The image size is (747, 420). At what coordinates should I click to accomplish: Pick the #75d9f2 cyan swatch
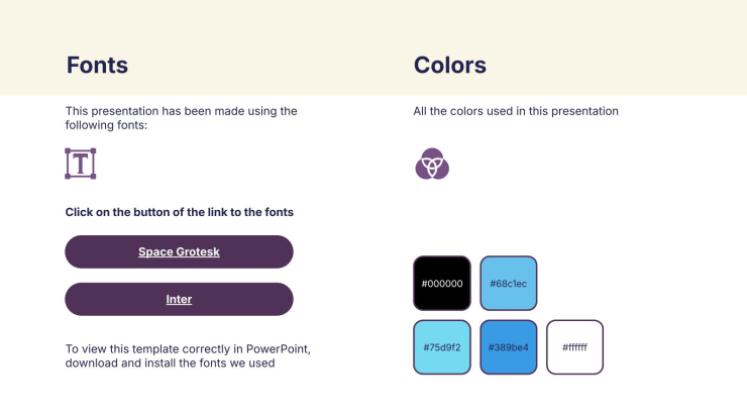(x=442, y=347)
